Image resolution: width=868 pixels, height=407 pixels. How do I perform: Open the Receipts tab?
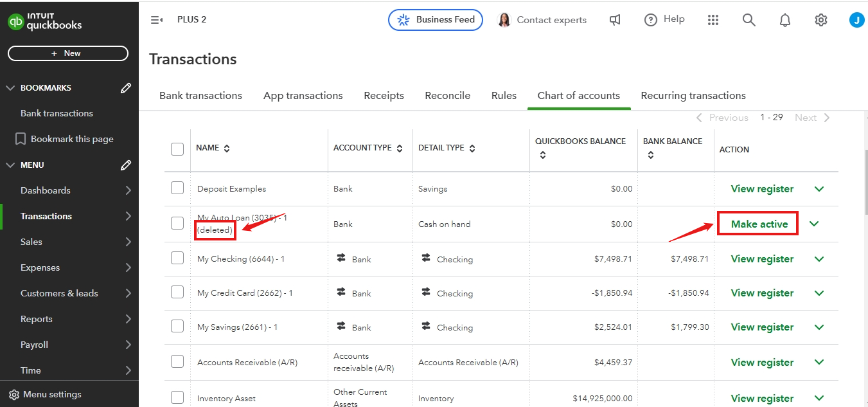tap(384, 96)
